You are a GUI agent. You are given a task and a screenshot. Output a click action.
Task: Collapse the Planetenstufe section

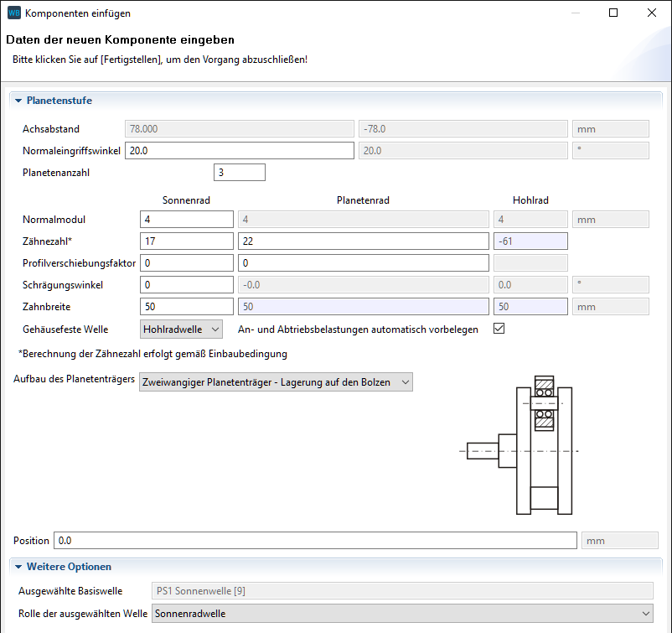tap(18, 101)
